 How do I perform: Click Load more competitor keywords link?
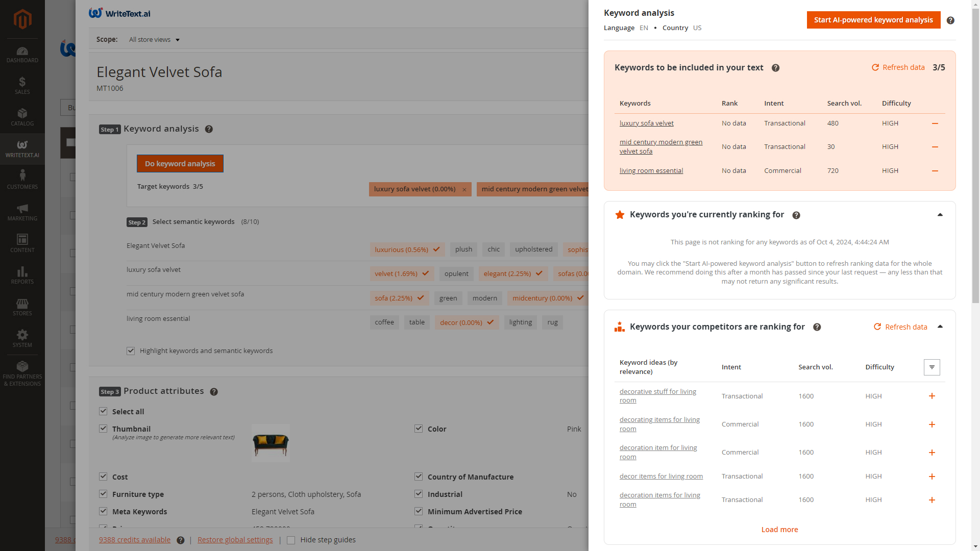pyautogui.click(x=779, y=530)
